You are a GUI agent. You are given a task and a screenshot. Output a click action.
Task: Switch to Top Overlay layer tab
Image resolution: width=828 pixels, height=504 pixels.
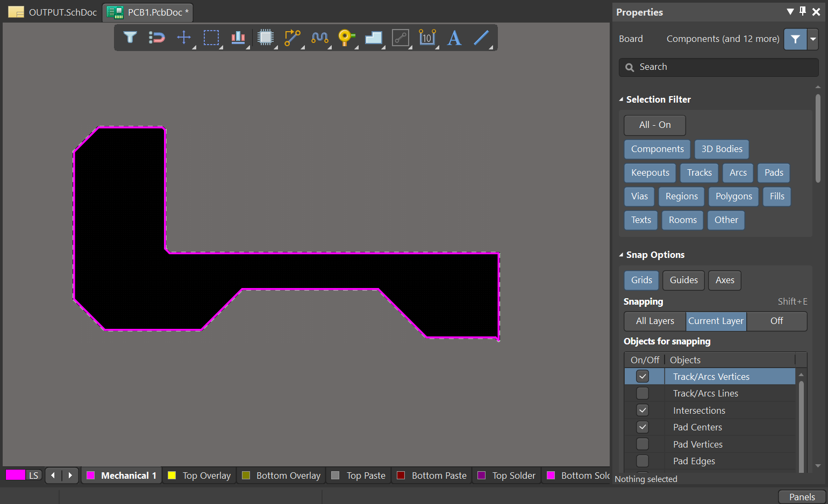pyautogui.click(x=199, y=476)
